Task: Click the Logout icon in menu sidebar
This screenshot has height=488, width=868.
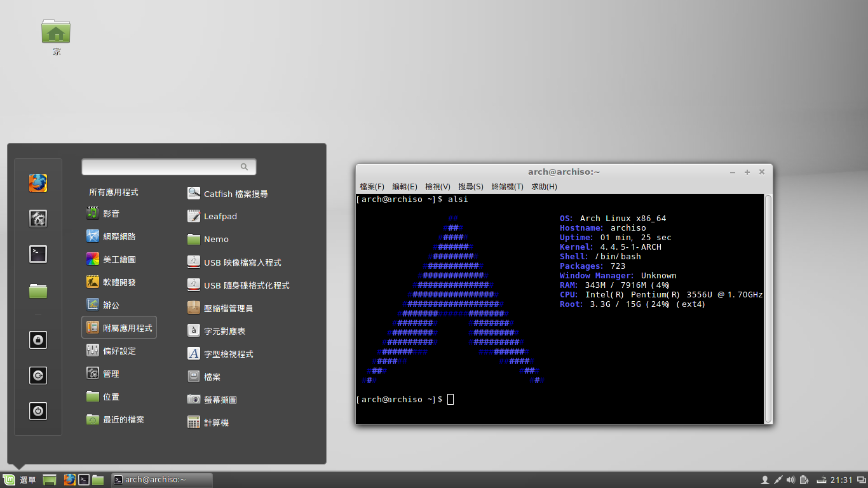Action: [38, 375]
